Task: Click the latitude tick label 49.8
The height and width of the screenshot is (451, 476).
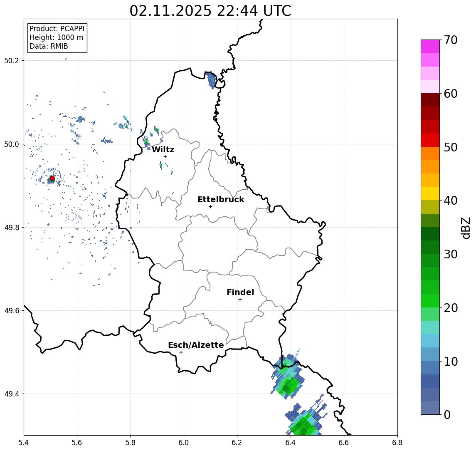Action: 12,227
